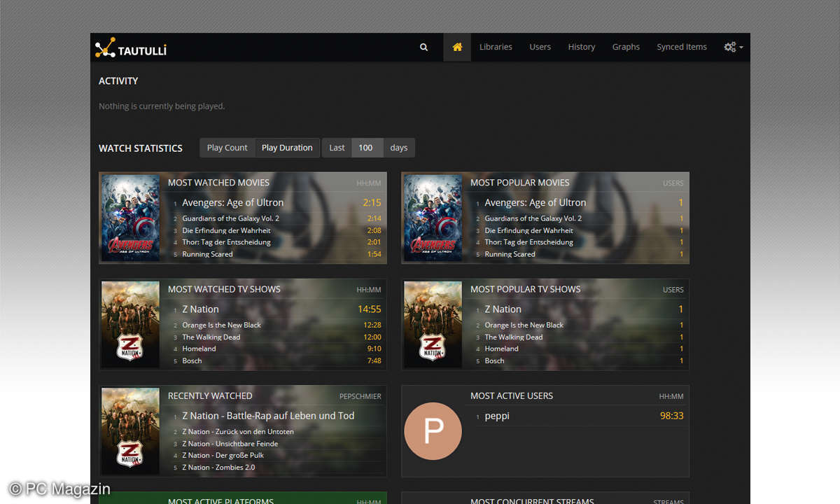
Task: Open Z Nation - Zurück von den Untoten
Action: coord(238,431)
